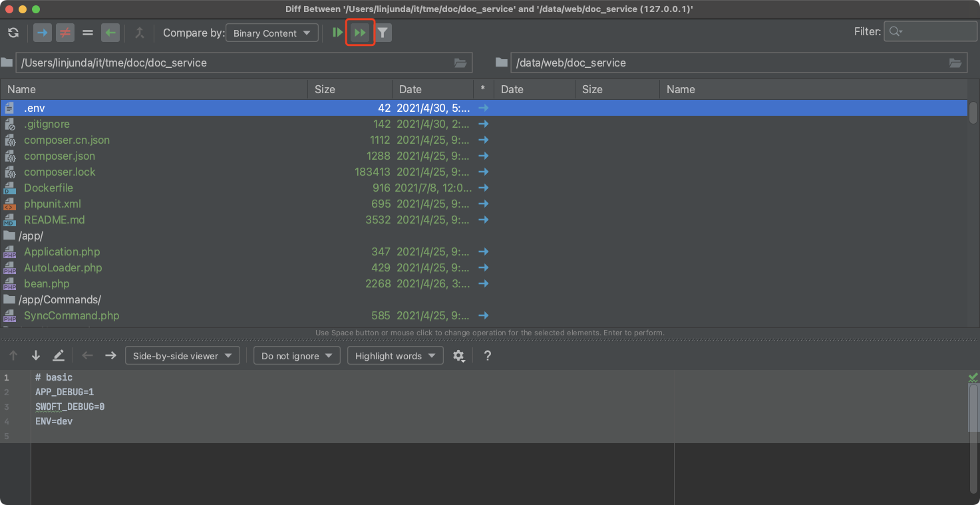Compare the next file with right arrow
The image size is (980, 505).
pyautogui.click(x=110, y=356)
